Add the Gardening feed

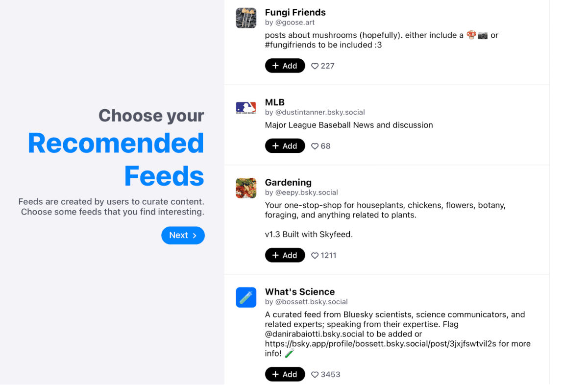(285, 255)
